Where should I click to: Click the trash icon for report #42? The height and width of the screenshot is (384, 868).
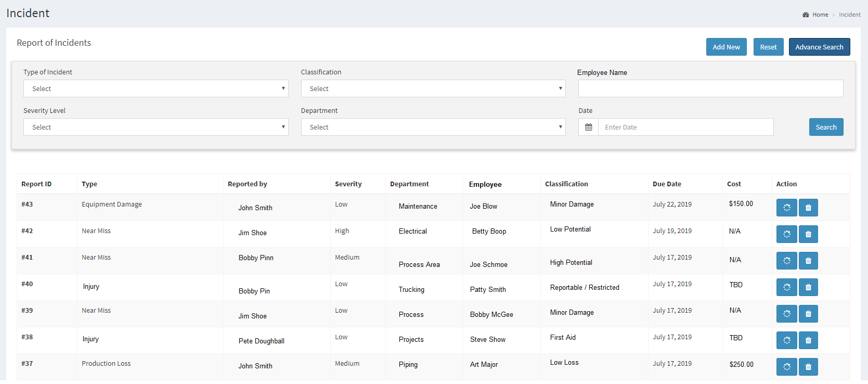(x=808, y=234)
